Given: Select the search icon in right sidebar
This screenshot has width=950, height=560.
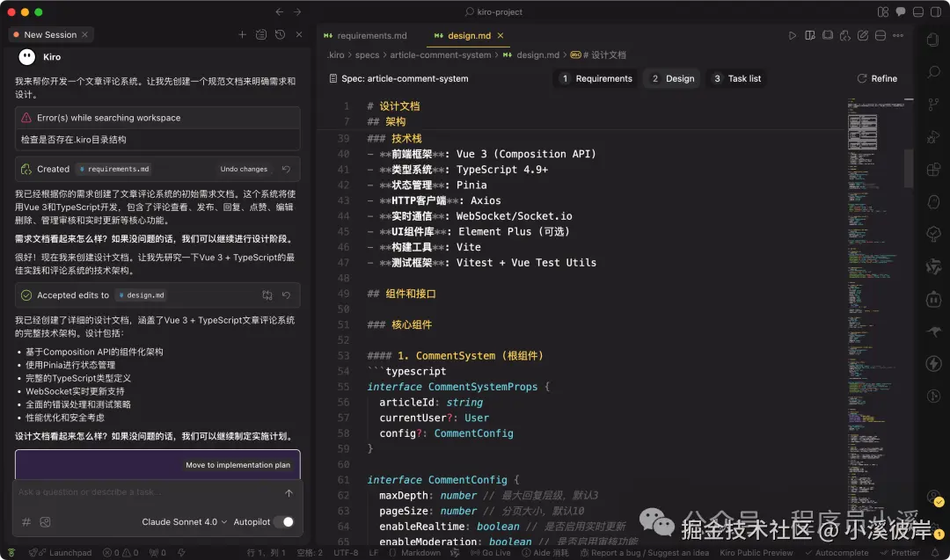Looking at the screenshot, I should [933, 72].
